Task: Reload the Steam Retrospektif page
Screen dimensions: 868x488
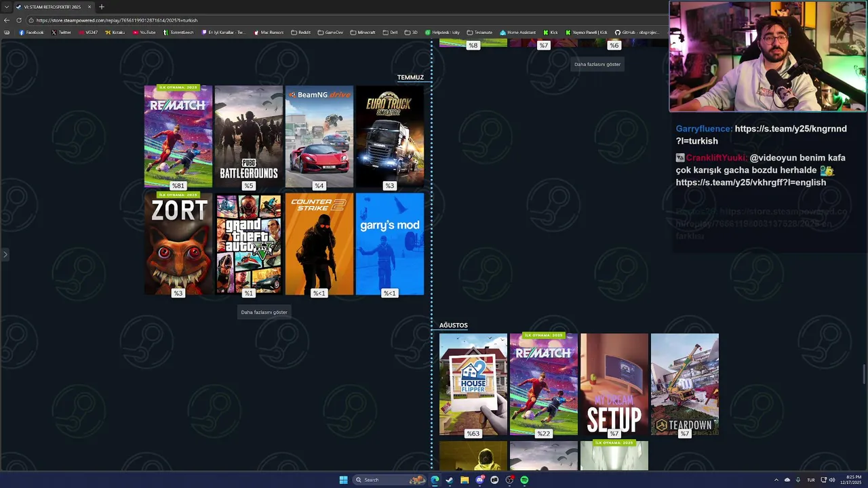Action: coord(19,20)
